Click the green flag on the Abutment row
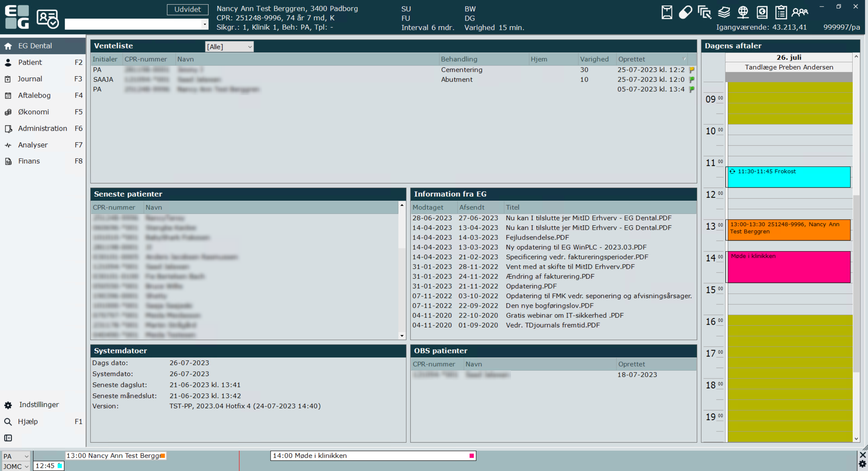 tap(692, 80)
